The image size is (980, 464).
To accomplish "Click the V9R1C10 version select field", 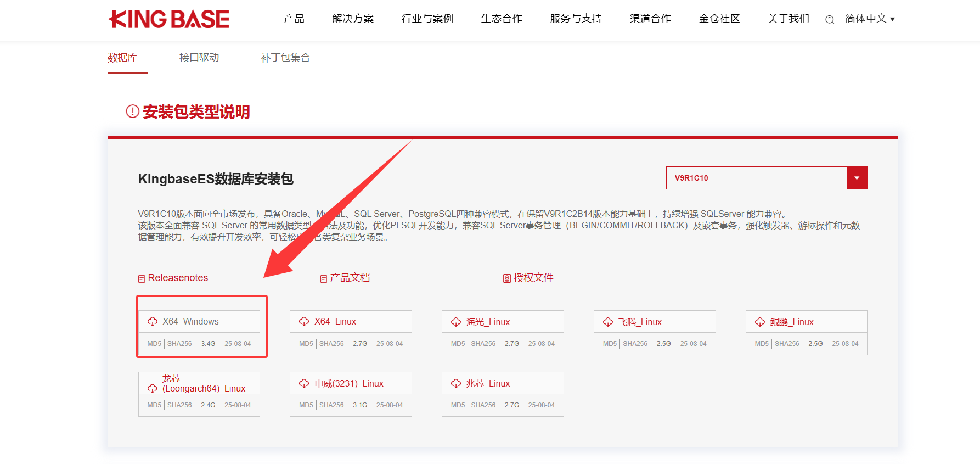I will click(x=767, y=178).
